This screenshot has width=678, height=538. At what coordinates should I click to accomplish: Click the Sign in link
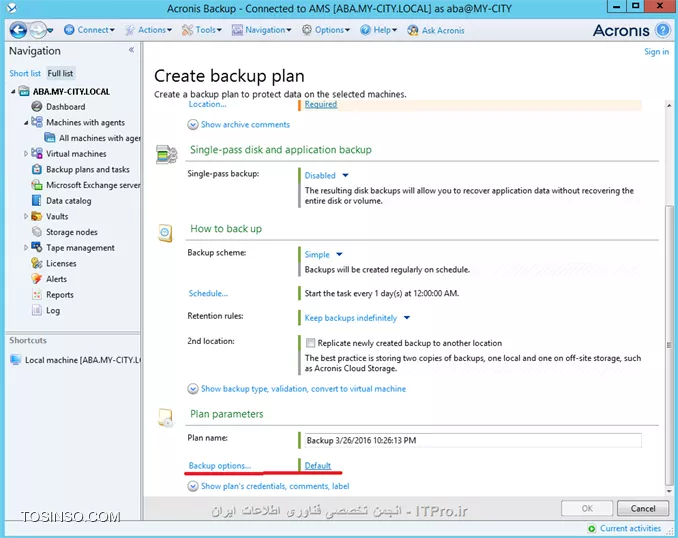tap(656, 51)
